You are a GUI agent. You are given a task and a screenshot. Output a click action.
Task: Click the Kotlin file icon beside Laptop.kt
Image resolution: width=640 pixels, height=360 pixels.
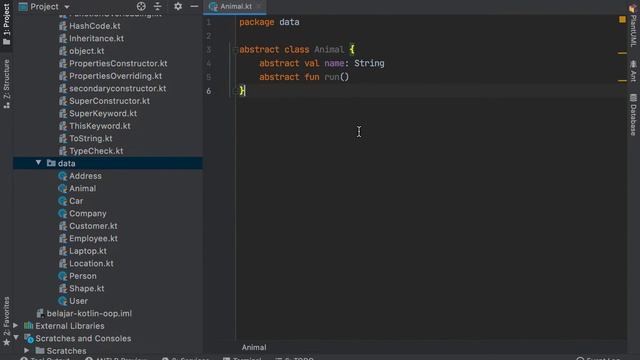point(62,251)
